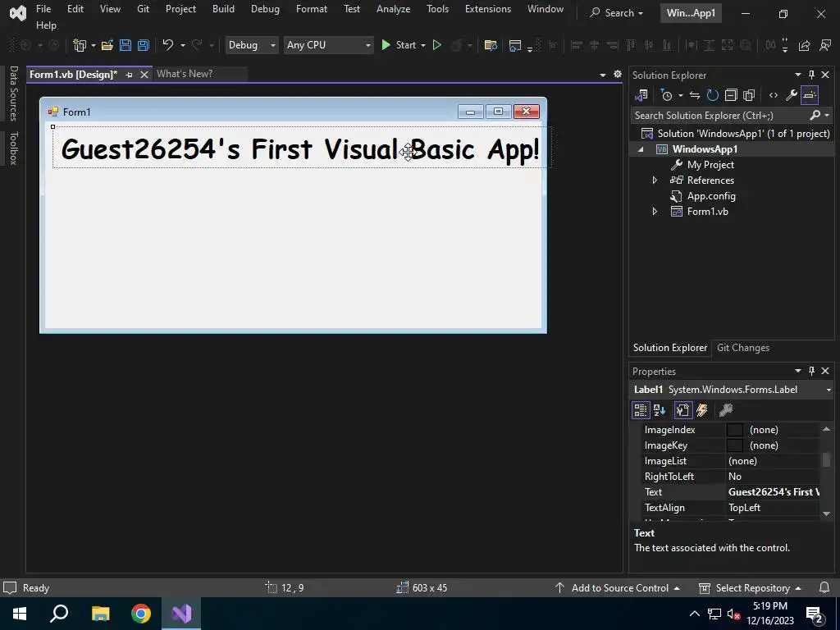Open the Format menu
This screenshot has width=840, height=630.
[x=311, y=9]
